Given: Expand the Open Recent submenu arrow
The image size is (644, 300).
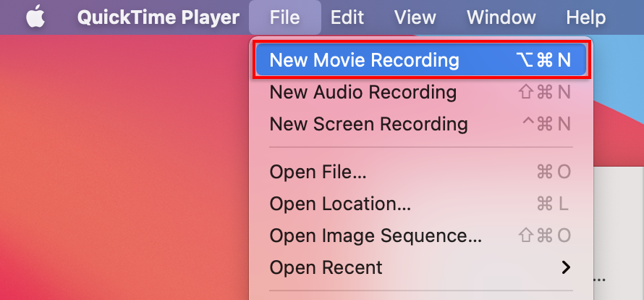Looking at the screenshot, I should 566,267.
